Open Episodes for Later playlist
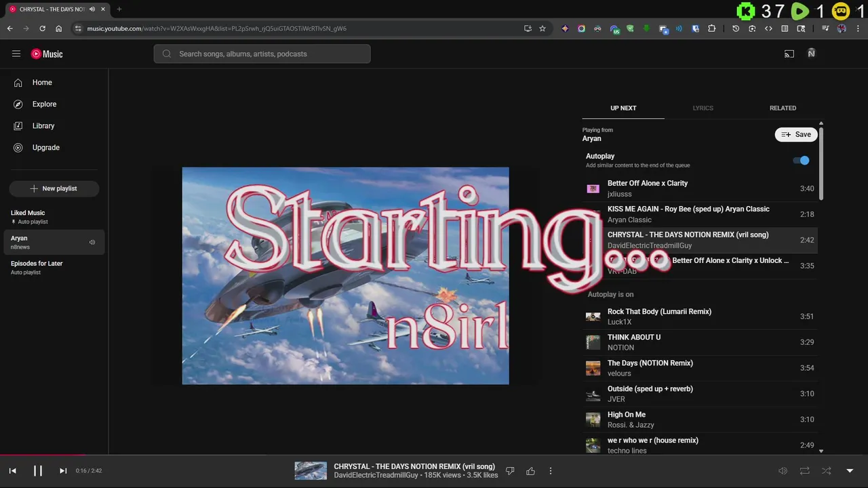This screenshot has width=868, height=488. coord(54,268)
